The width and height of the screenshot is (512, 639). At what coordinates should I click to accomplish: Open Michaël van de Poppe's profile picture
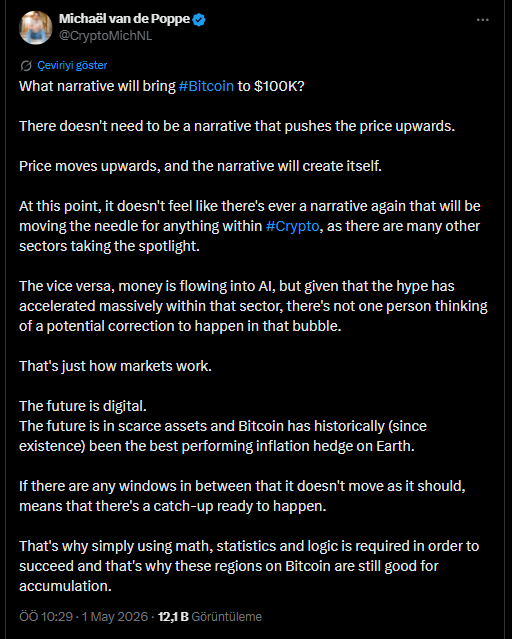click(35, 27)
